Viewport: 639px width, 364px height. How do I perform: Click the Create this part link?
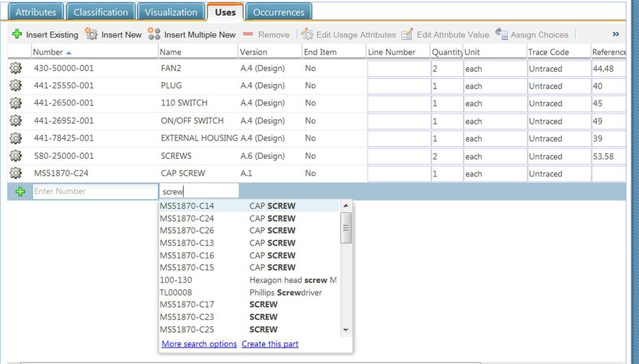pos(270,344)
